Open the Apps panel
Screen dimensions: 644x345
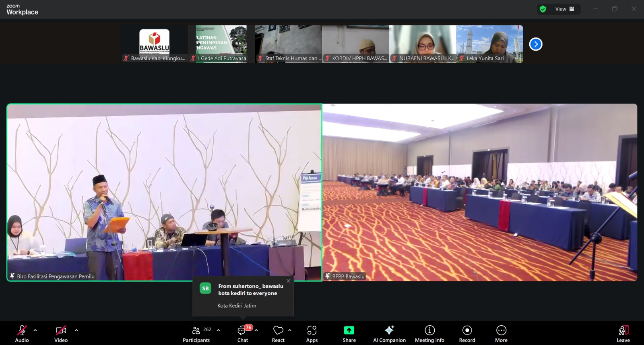pyautogui.click(x=312, y=334)
